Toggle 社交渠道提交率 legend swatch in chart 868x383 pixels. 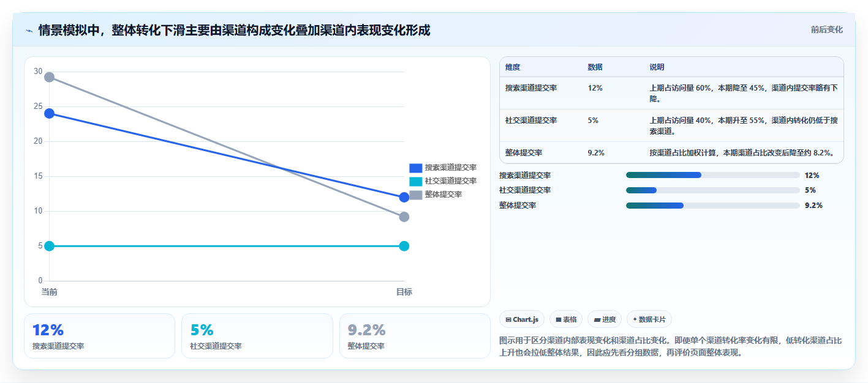(416, 181)
